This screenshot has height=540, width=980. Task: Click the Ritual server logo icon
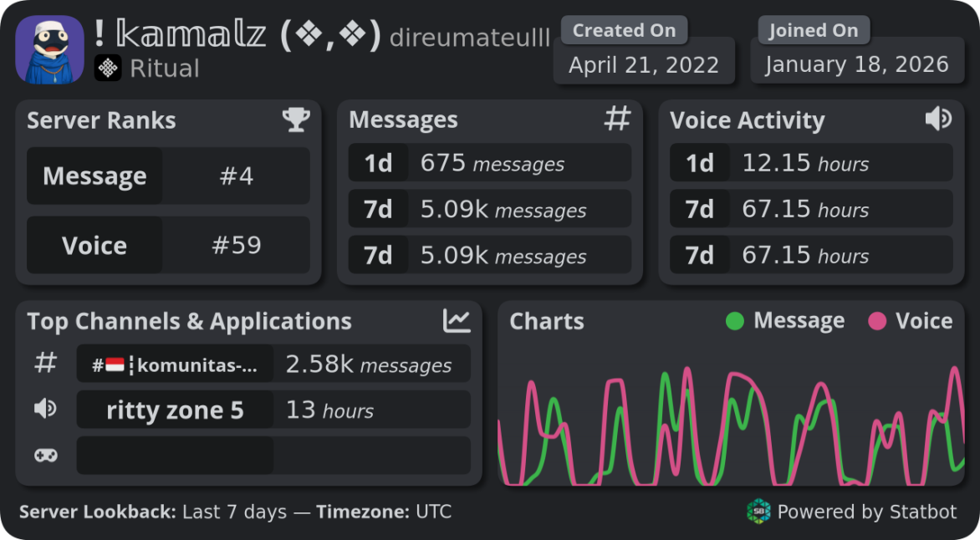(108, 68)
